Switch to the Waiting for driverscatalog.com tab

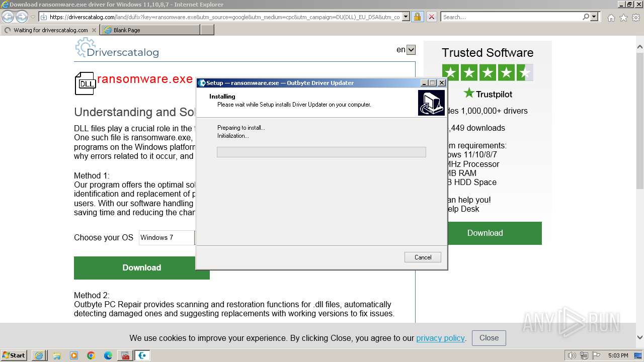(x=50, y=30)
